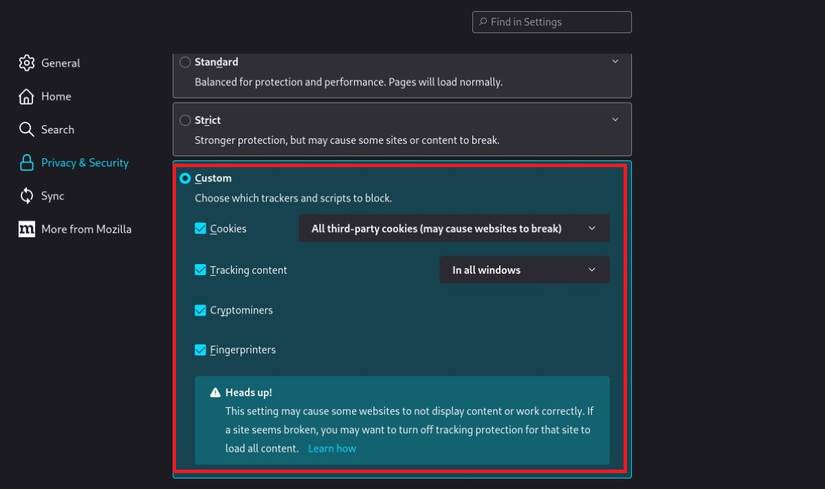Open the third-party cookies dropdown

(x=453, y=228)
